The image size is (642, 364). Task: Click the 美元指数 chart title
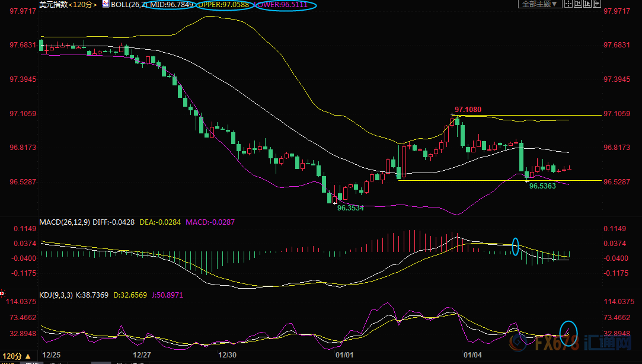53,4
